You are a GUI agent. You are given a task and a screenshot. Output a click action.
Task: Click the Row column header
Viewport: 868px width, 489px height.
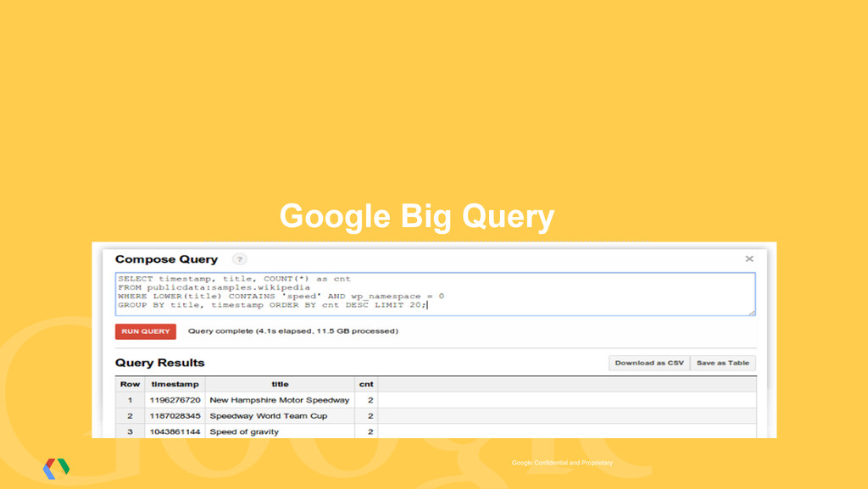pyautogui.click(x=130, y=384)
